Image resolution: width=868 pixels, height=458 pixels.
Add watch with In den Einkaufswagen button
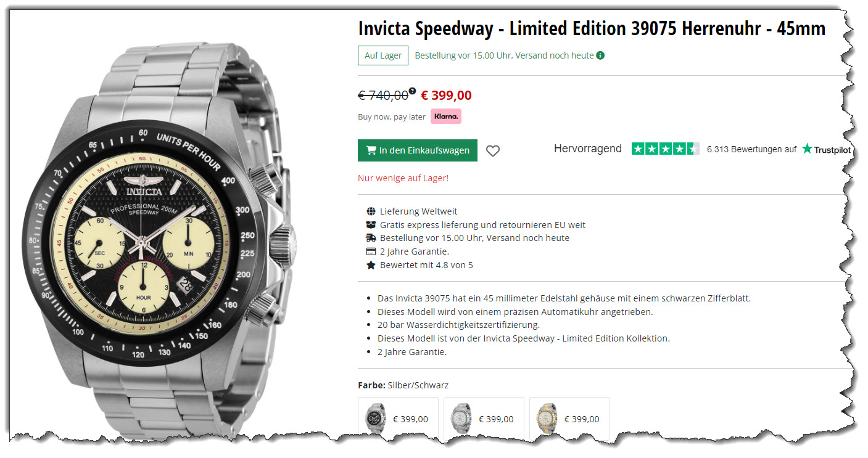point(418,150)
